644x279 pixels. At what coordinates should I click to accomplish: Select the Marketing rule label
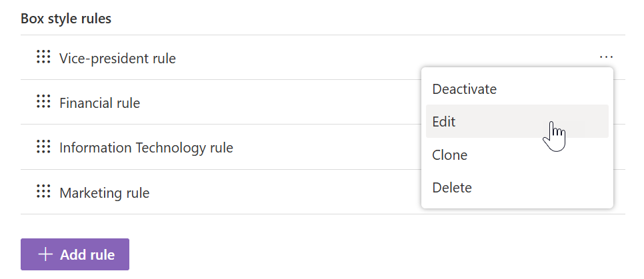click(x=104, y=192)
